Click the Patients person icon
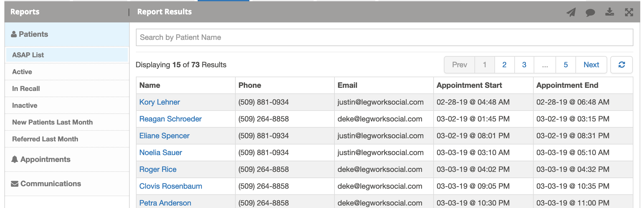Image resolution: width=644 pixels, height=208 pixels. (14, 34)
